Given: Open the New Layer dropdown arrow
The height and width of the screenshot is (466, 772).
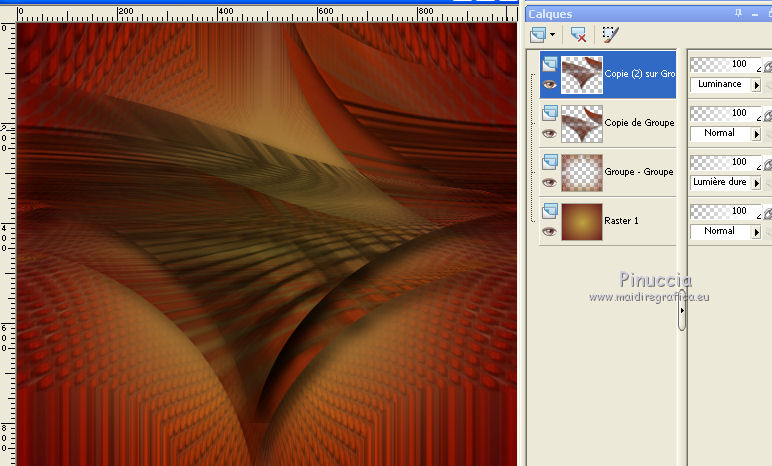Looking at the screenshot, I should [x=552, y=34].
